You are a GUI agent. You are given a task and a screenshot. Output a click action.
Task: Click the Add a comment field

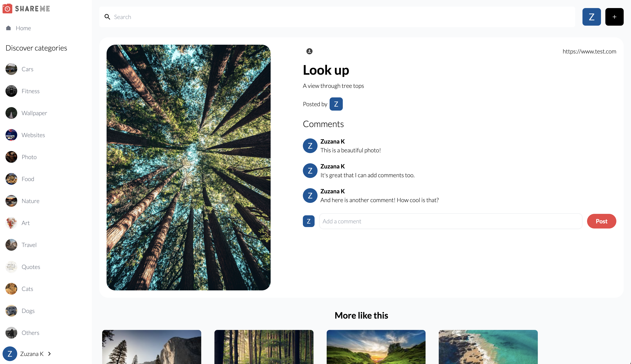pyautogui.click(x=450, y=221)
